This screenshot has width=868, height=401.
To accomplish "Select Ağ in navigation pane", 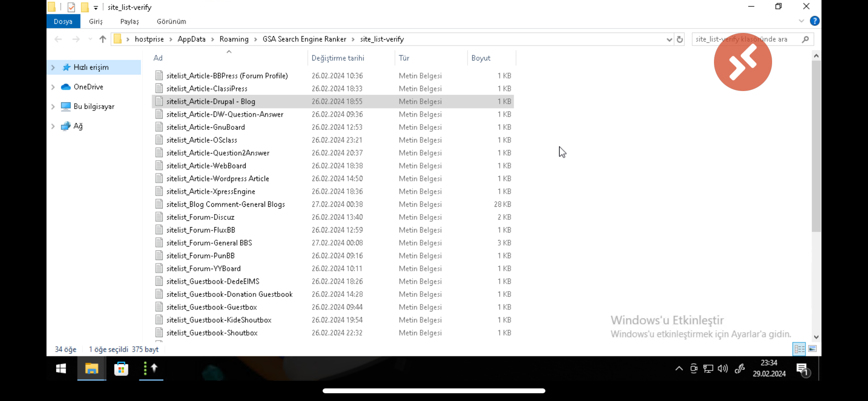I will [x=78, y=126].
